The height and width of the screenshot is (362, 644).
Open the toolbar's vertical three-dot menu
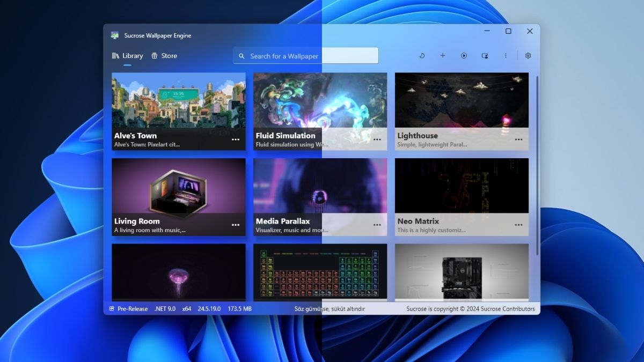(506, 56)
